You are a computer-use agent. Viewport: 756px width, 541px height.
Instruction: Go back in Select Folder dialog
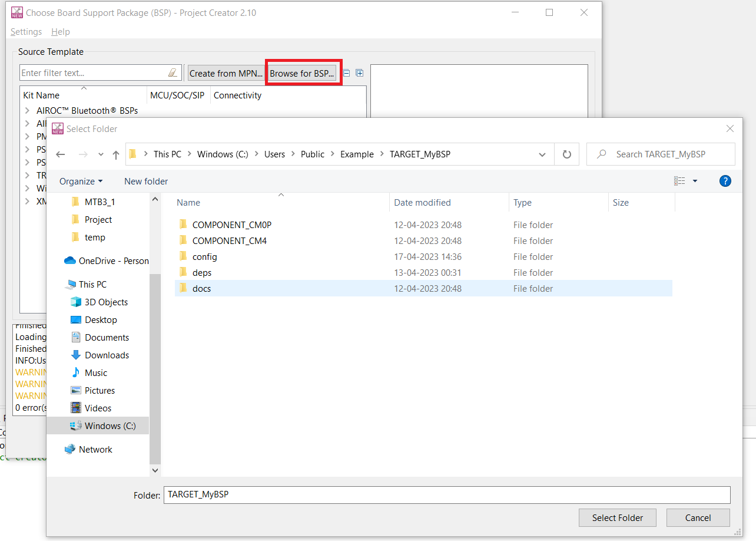[61, 154]
